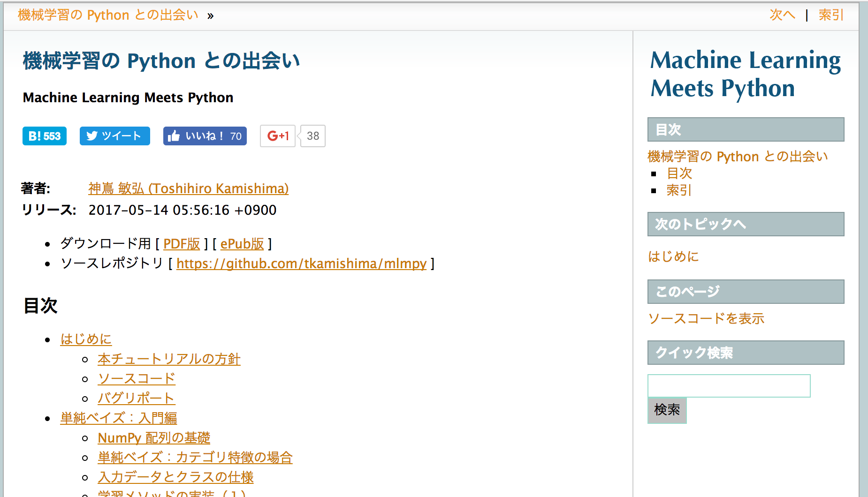Click the Twitter ツイート button
Viewport: 868px width, 497px height.
point(115,136)
